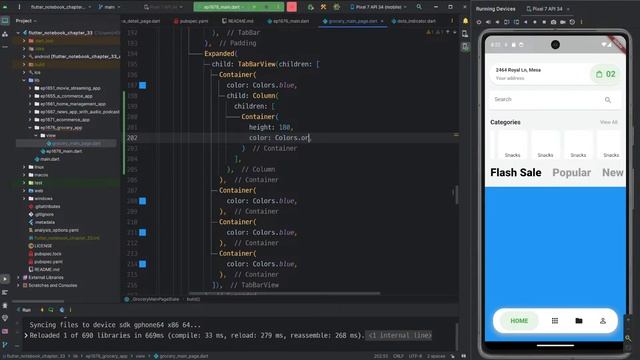Click the red Stop button in toolbar
Viewport: 640px width, 360px height.
point(291,7)
